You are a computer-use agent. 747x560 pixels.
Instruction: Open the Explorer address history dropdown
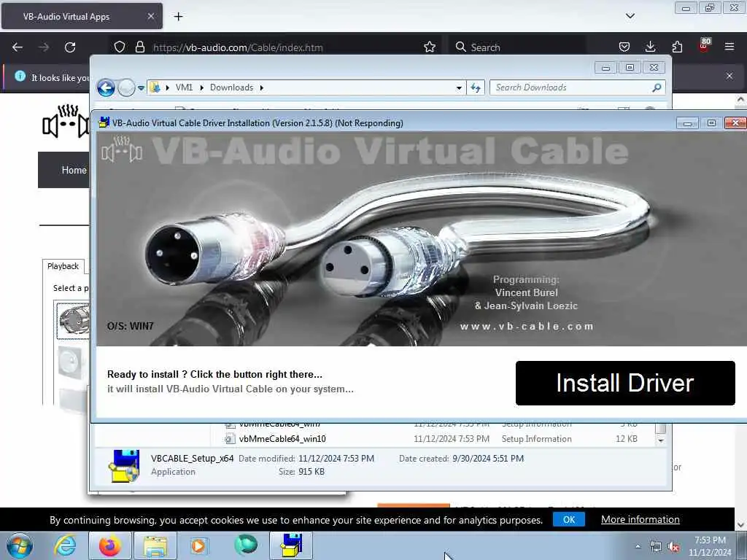pos(459,88)
